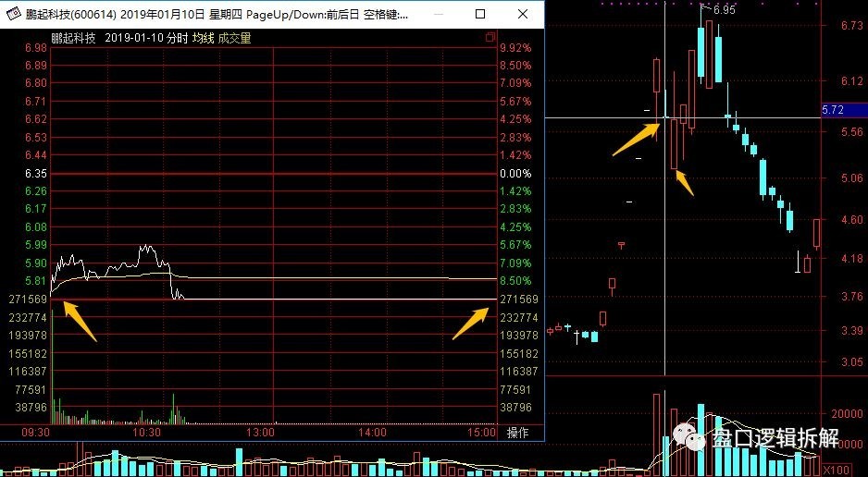Image resolution: width=868 pixels, height=477 pixels.
Task: Select the 成交量 volume label
Action: tap(235, 39)
